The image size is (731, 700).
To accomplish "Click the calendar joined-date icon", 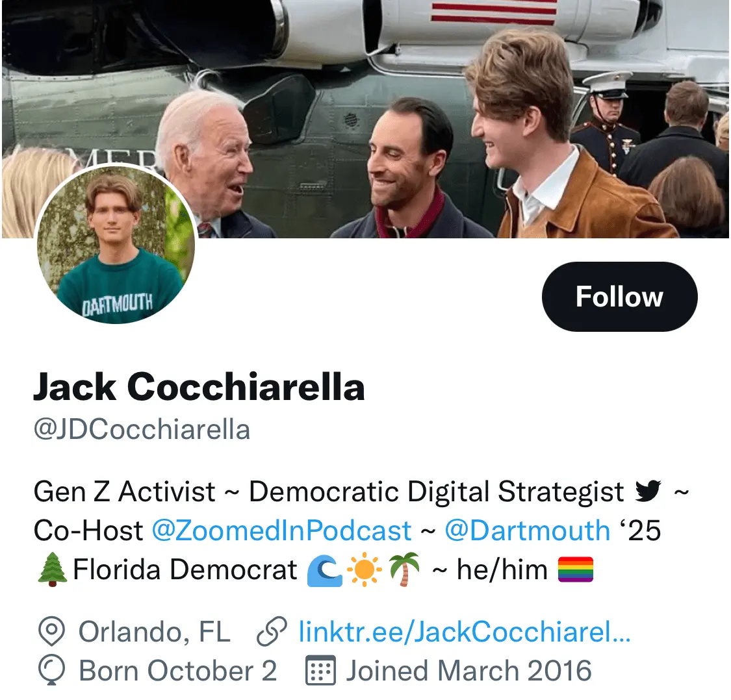I will (320, 671).
